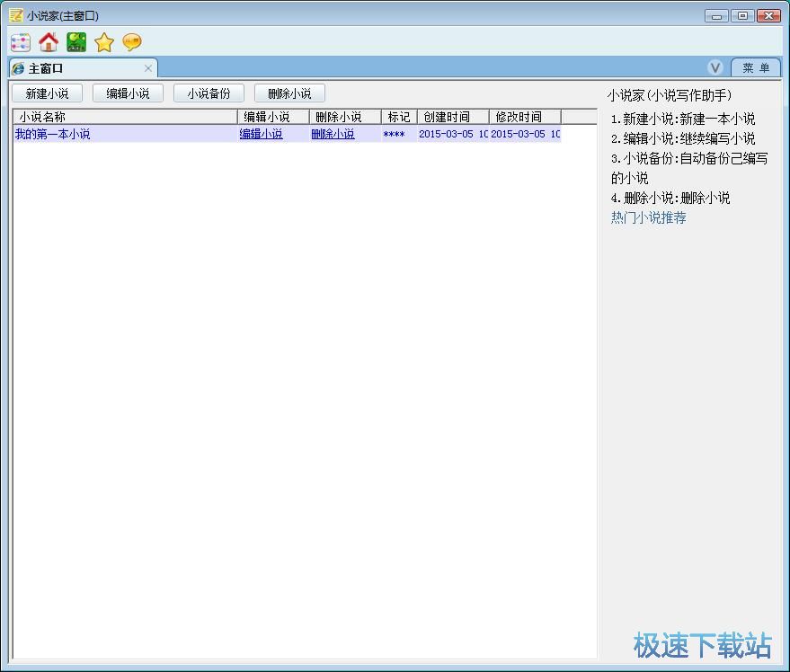Click 删除小说 link in the novel row
Screen dimensions: 790x672
333,134
